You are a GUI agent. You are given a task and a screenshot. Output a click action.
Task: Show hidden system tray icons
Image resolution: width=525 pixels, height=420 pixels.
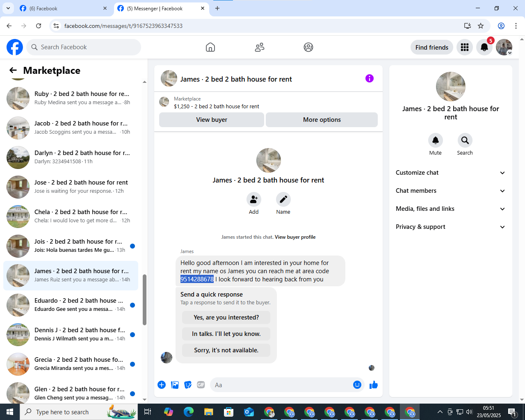[x=440, y=412]
